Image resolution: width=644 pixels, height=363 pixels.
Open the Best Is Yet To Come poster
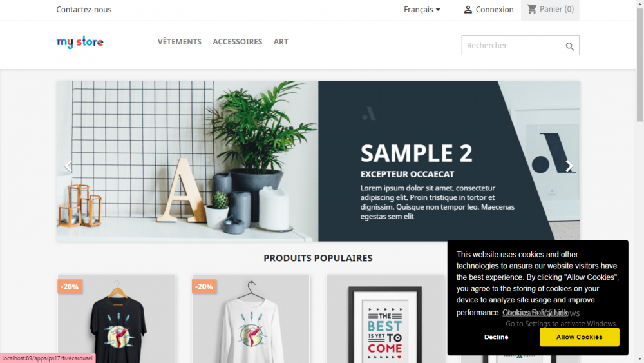(x=385, y=319)
